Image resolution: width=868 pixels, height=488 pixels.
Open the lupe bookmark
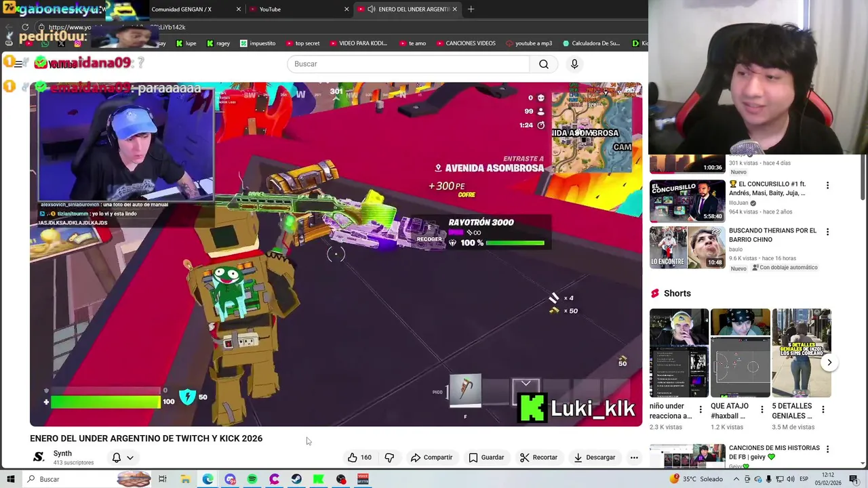coord(186,43)
